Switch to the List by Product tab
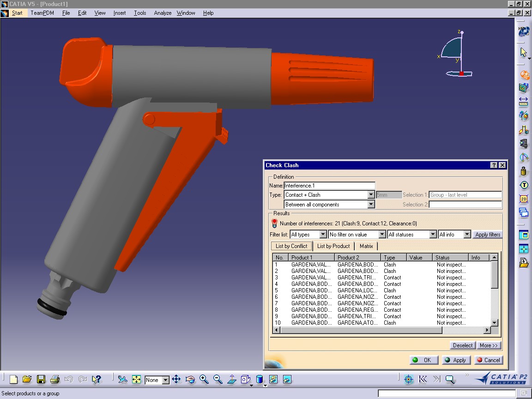Screen dimensions: 532x399 [x=333, y=246]
